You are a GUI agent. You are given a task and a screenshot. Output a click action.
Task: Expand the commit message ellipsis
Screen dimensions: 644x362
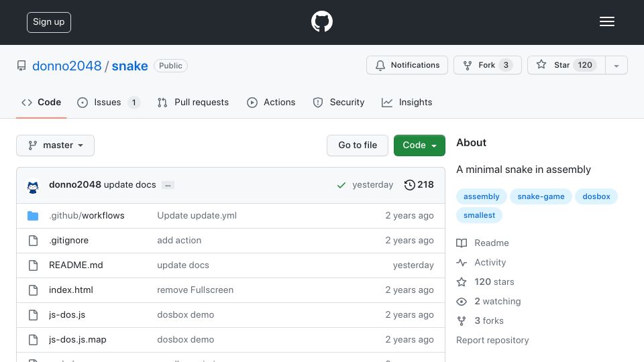point(168,185)
